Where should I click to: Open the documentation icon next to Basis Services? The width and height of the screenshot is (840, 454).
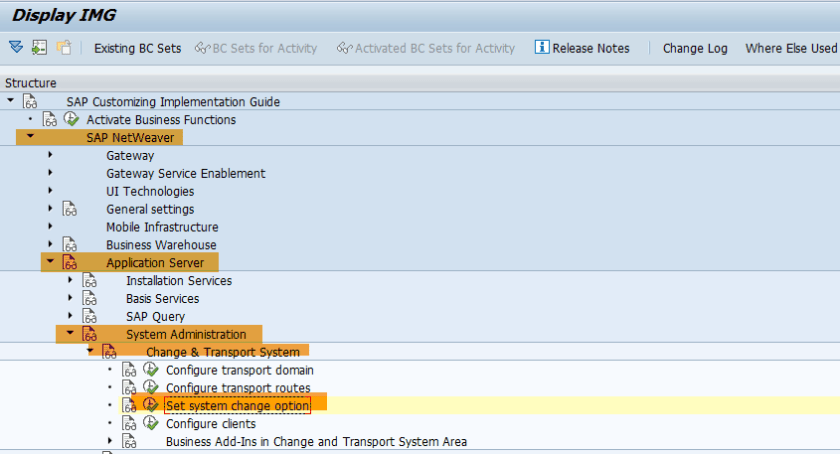pyautogui.click(x=90, y=299)
